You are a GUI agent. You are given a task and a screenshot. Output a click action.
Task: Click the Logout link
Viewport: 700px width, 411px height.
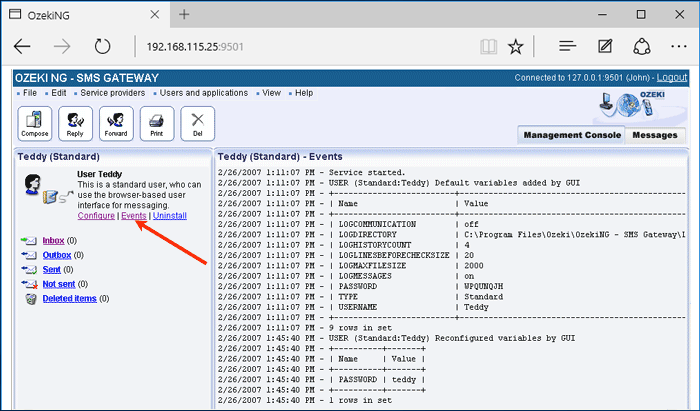point(671,78)
